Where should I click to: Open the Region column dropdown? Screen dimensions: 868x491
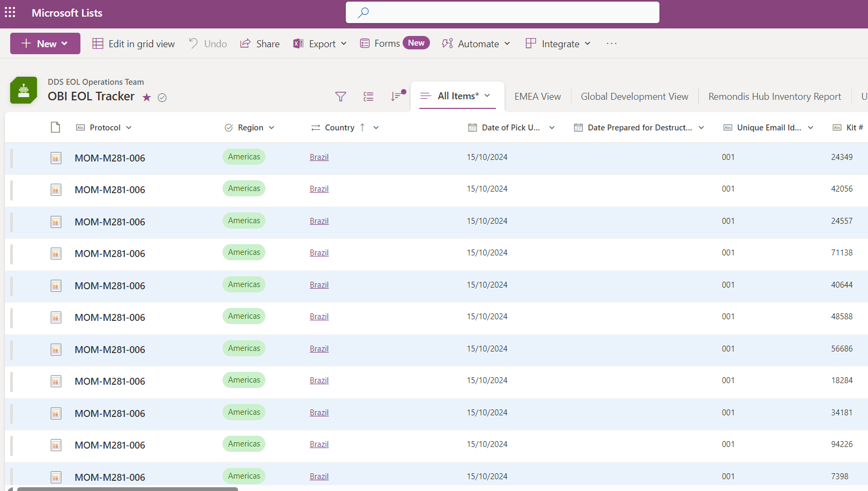click(x=272, y=128)
